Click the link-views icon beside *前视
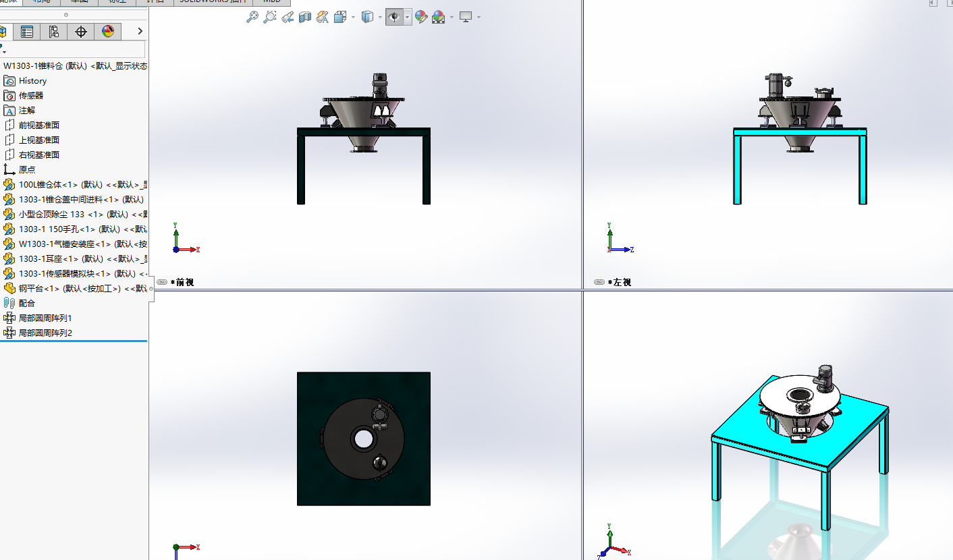The height and width of the screenshot is (560, 953). point(162,283)
